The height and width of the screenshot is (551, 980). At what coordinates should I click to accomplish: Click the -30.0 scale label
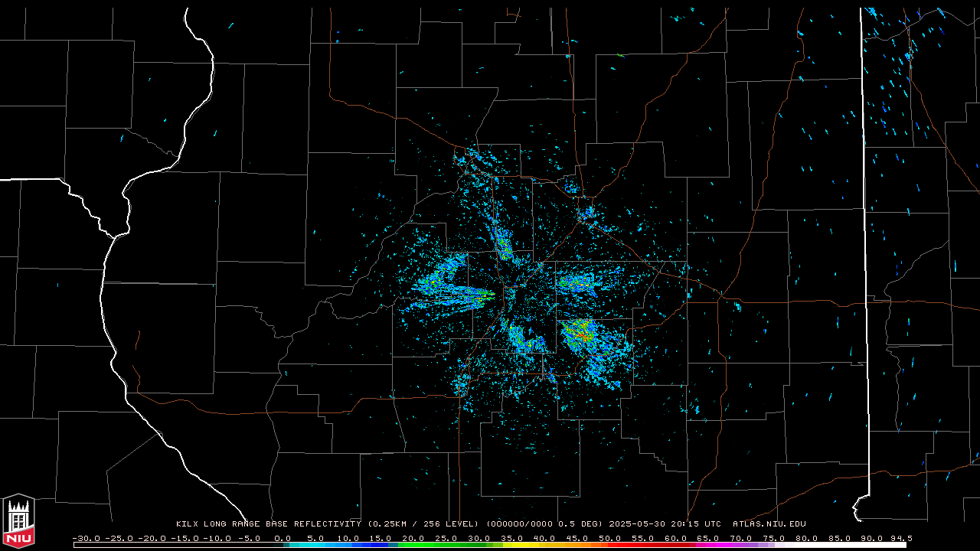87,539
